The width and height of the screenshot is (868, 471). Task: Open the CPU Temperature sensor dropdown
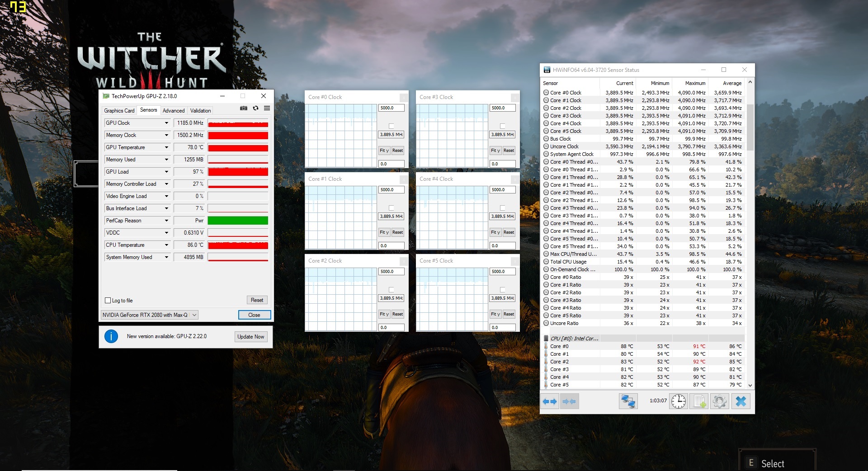pyautogui.click(x=166, y=245)
